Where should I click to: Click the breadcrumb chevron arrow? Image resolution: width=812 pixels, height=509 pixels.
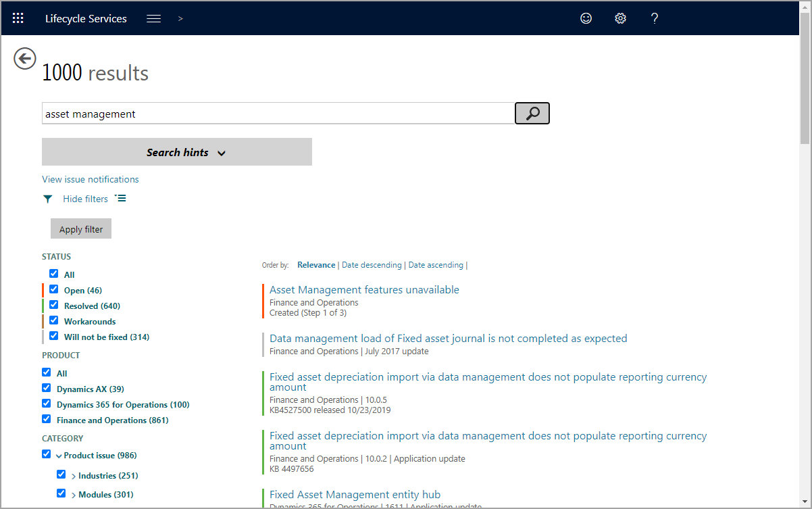(x=180, y=18)
